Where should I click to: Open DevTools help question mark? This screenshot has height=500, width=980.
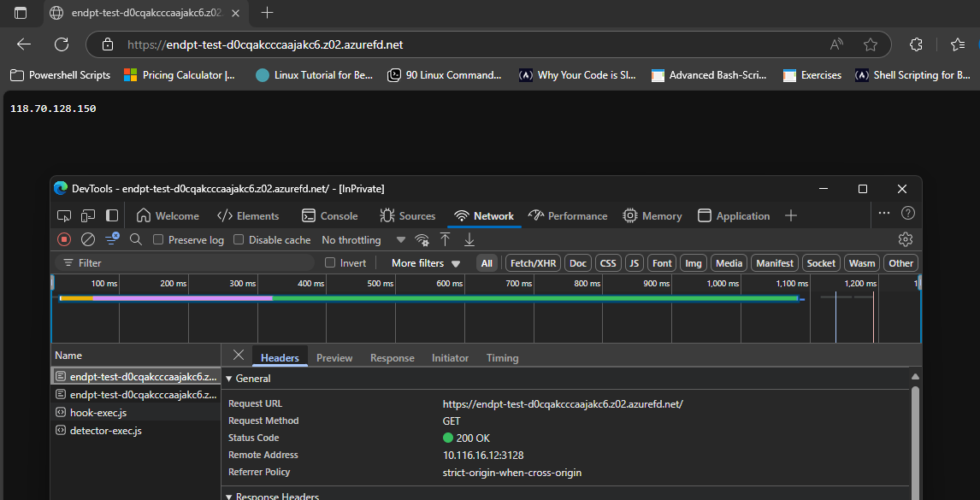click(908, 213)
